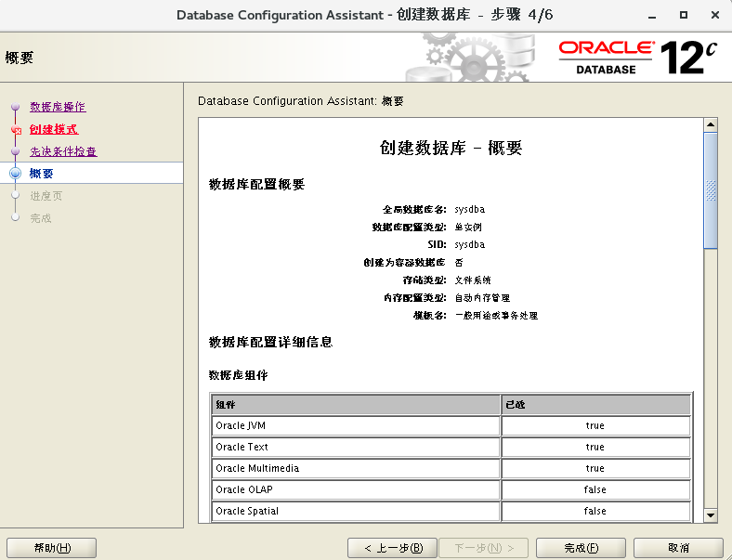Click the Oracle OLAP table cell
This screenshot has width=732, height=560.
point(356,490)
